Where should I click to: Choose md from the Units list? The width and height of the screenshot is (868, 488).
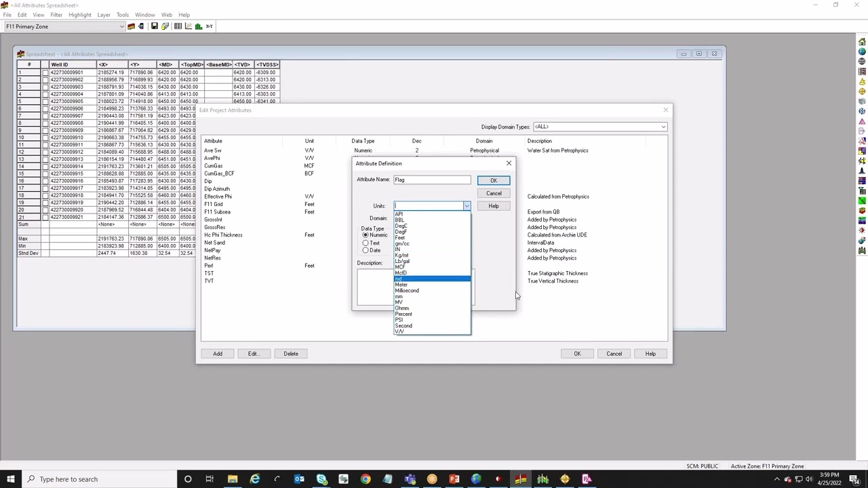[432, 279]
